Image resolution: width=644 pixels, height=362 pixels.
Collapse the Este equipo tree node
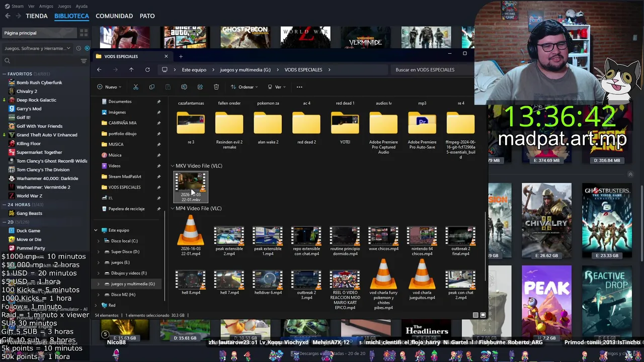pyautogui.click(x=96, y=230)
